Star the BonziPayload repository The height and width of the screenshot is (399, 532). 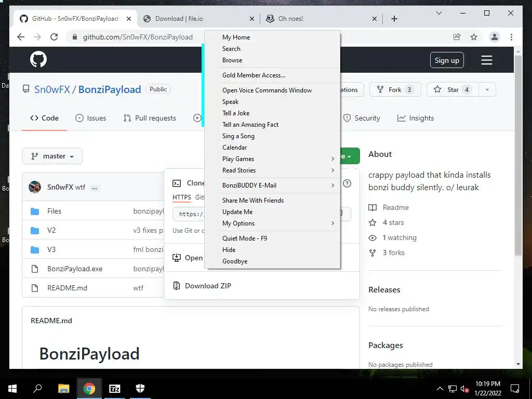click(453, 89)
